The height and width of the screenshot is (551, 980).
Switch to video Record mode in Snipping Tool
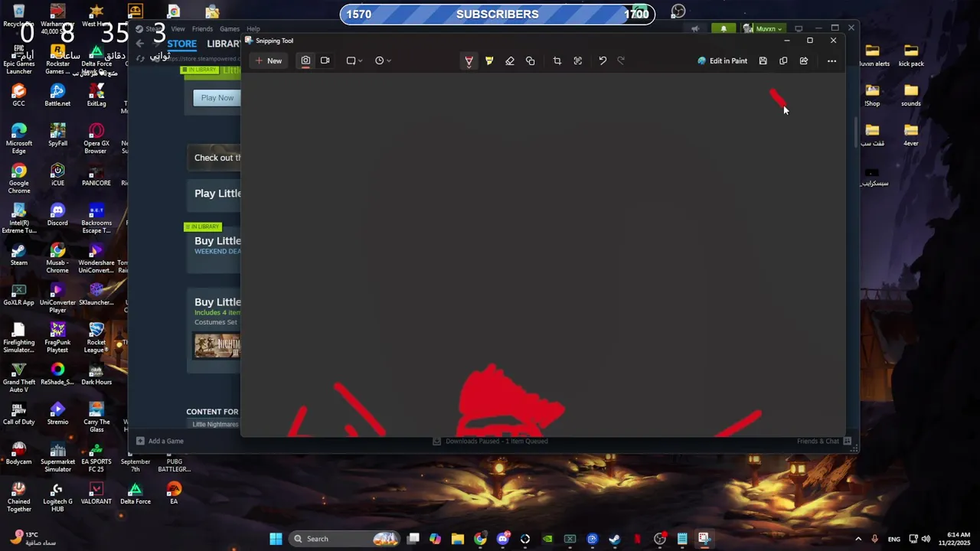click(325, 60)
